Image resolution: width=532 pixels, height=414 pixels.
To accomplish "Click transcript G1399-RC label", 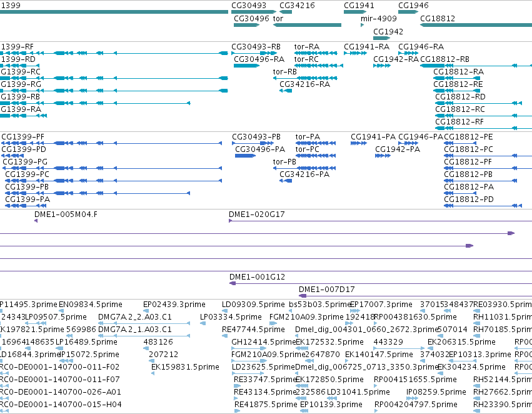I will point(21,71).
